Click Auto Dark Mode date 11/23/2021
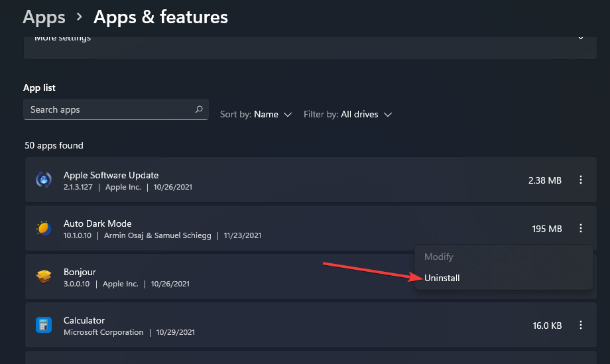The height and width of the screenshot is (364, 610). (x=243, y=235)
